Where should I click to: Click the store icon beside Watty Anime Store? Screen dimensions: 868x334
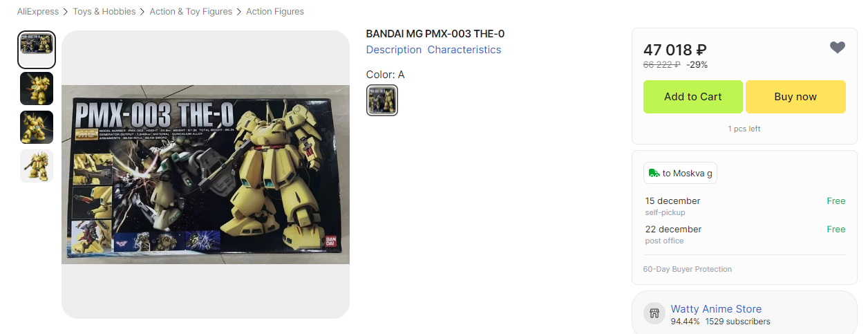[654, 313]
